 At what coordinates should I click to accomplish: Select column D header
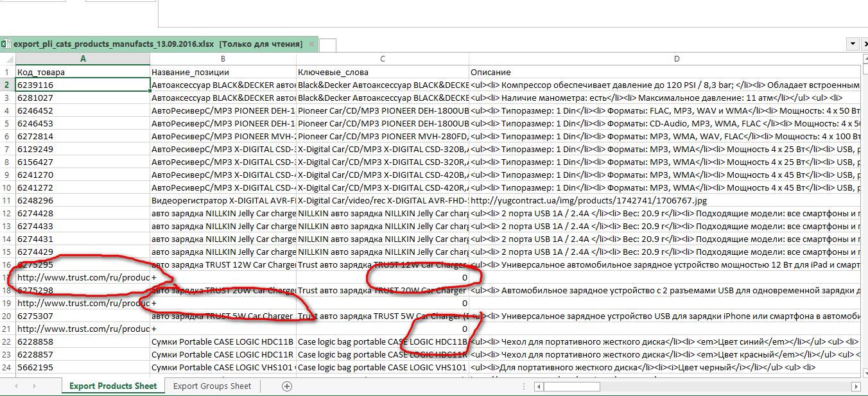pos(664,58)
